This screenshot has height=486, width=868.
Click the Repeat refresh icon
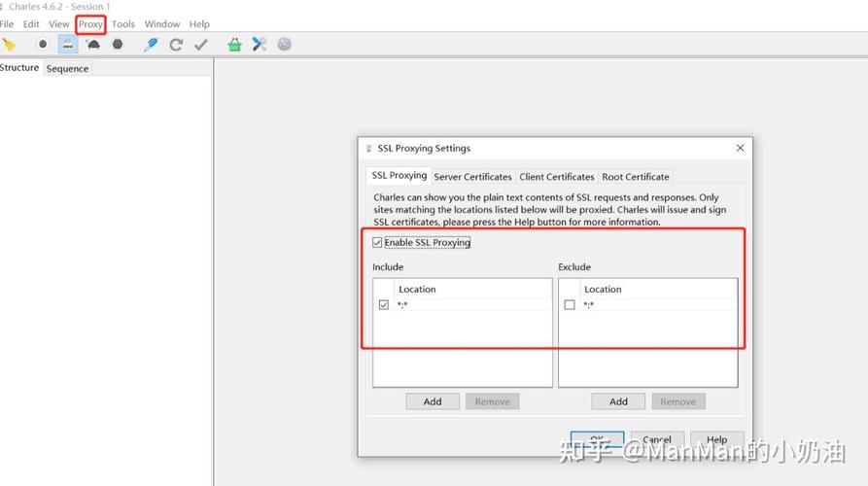coord(176,45)
